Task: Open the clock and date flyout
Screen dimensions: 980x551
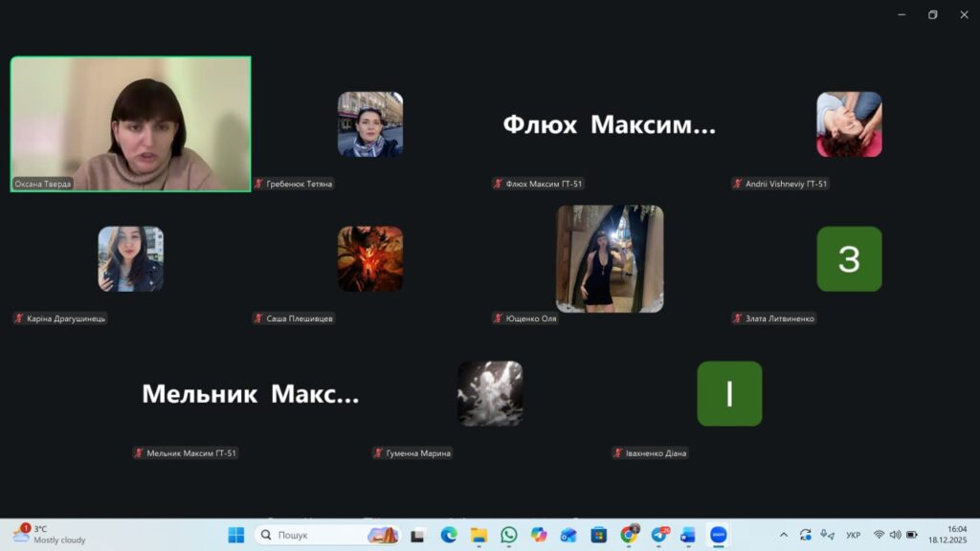Action: tap(956, 534)
